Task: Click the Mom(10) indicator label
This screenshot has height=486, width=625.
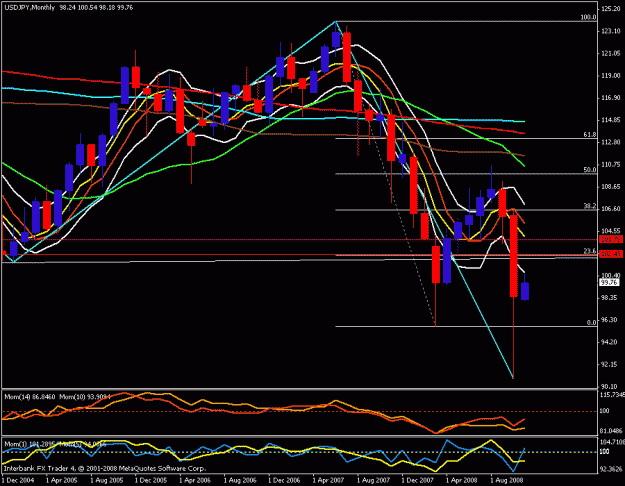Action: (85, 397)
